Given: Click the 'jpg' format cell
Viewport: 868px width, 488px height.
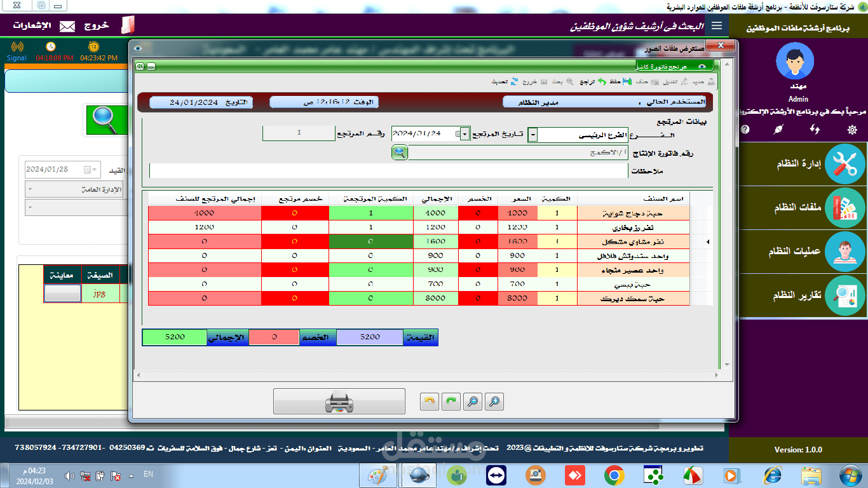Looking at the screenshot, I should pos(99,294).
